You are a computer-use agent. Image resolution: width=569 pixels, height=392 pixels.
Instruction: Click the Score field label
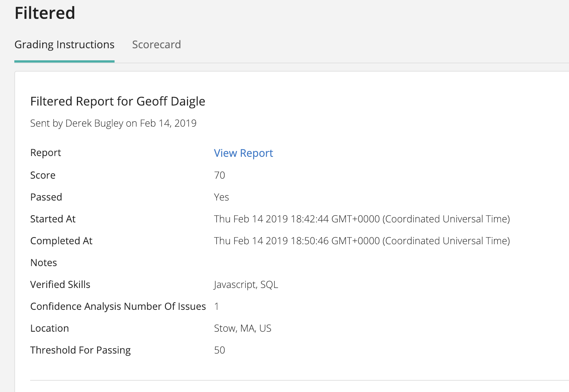coord(43,175)
